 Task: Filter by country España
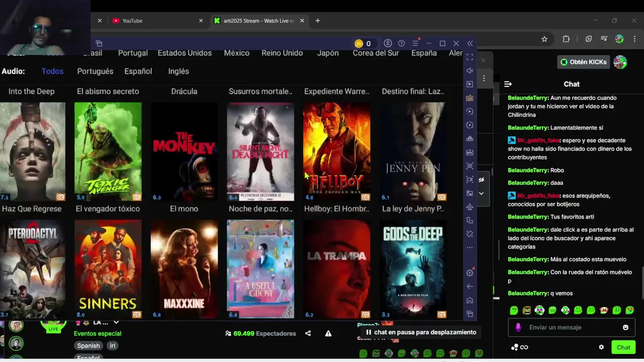pos(424,53)
